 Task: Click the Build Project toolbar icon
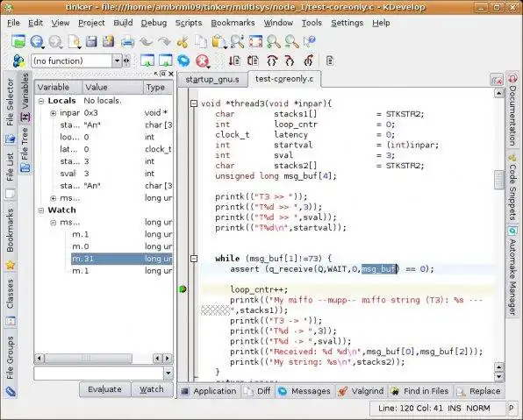coord(147,61)
